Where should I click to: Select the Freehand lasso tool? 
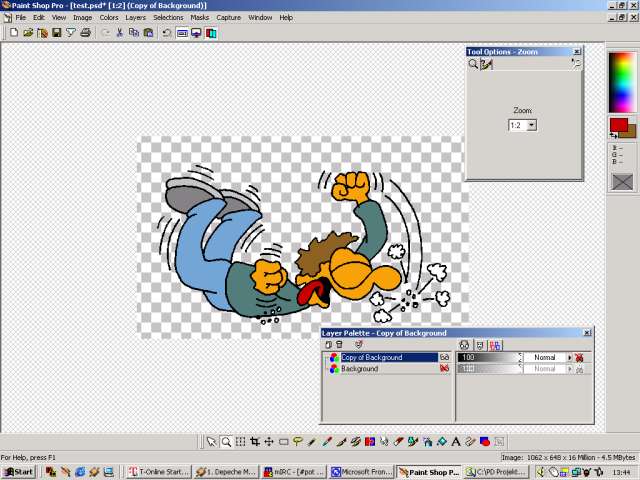click(298, 442)
